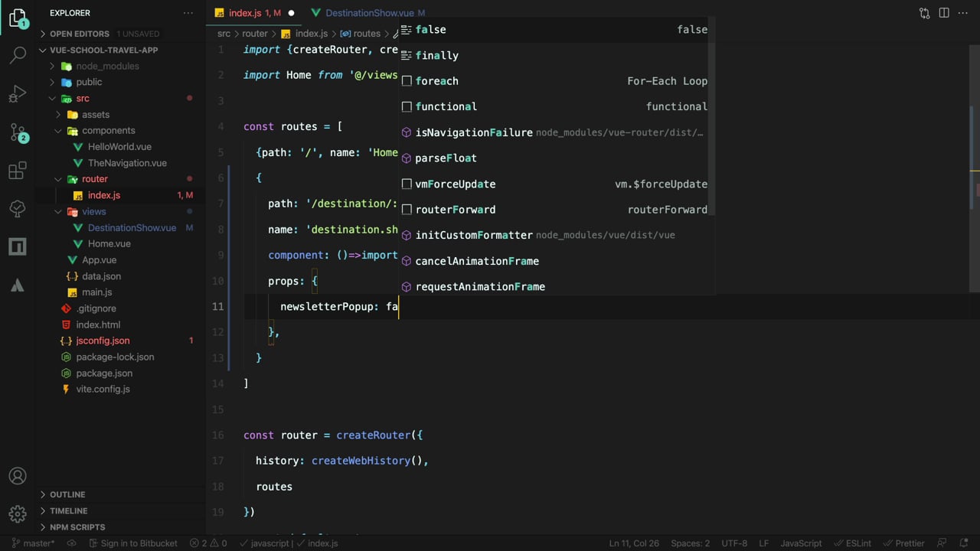Expand the assets folder
980x551 pixels.
(96, 114)
